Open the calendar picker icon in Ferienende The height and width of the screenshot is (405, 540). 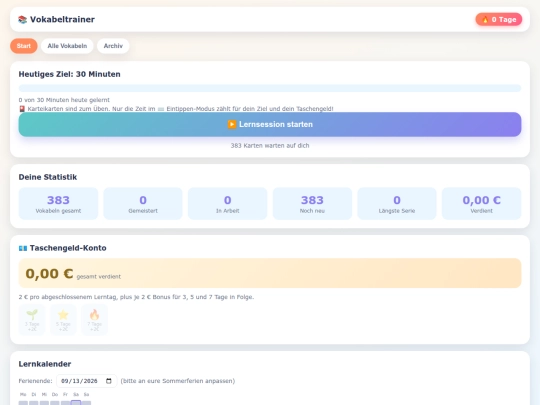[x=109, y=381]
